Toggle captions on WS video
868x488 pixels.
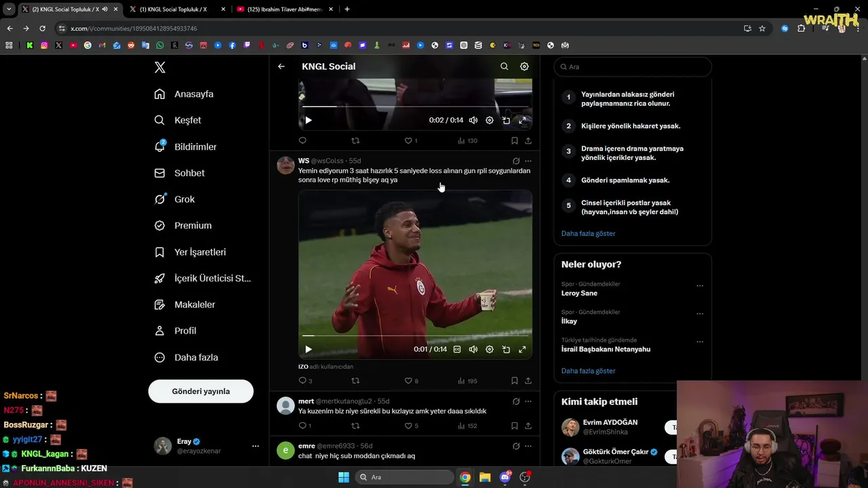click(457, 349)
